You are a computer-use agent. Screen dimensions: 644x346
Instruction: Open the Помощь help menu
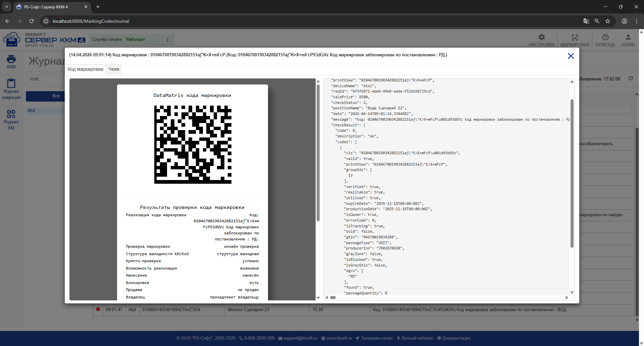(x=605, y=40)
